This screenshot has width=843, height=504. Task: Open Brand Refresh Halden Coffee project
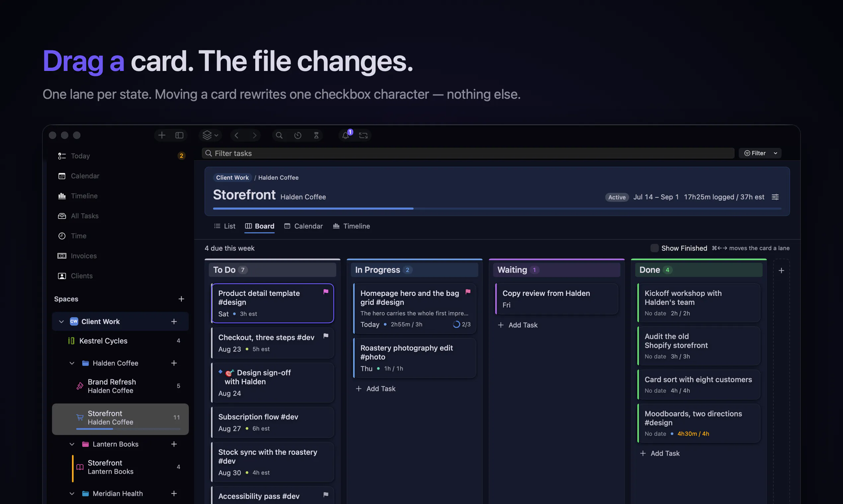coord(120,386)
